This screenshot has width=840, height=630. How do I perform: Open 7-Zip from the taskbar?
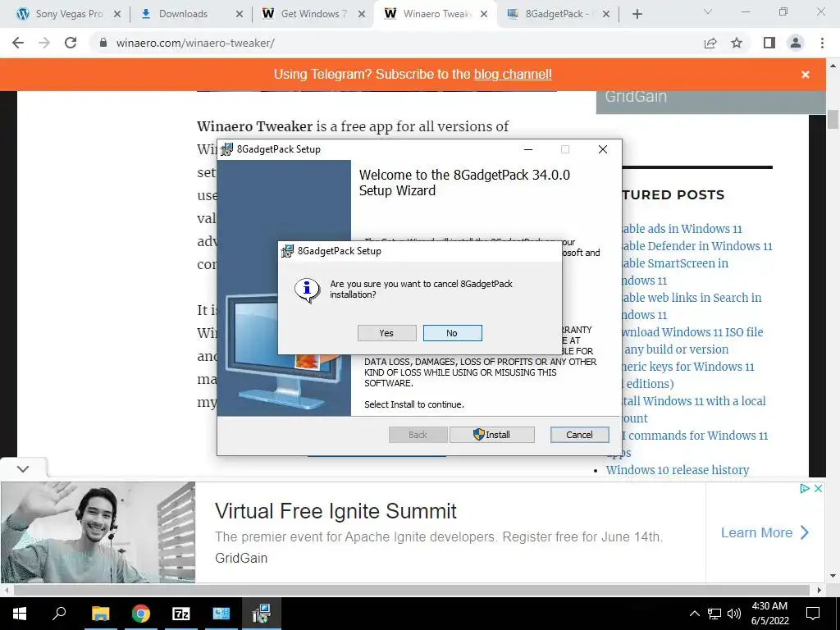pos(181,614)
